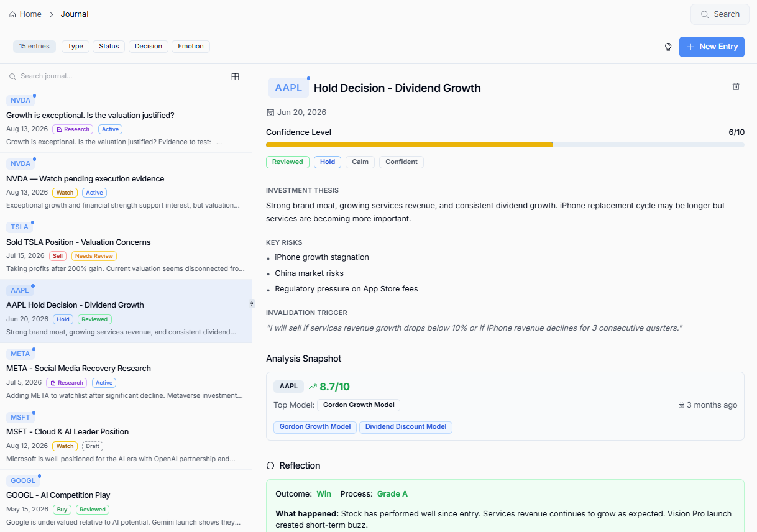Click 'iPhone growth stagnation' risk
The image size is (757, 532).
tap(322, 257)
